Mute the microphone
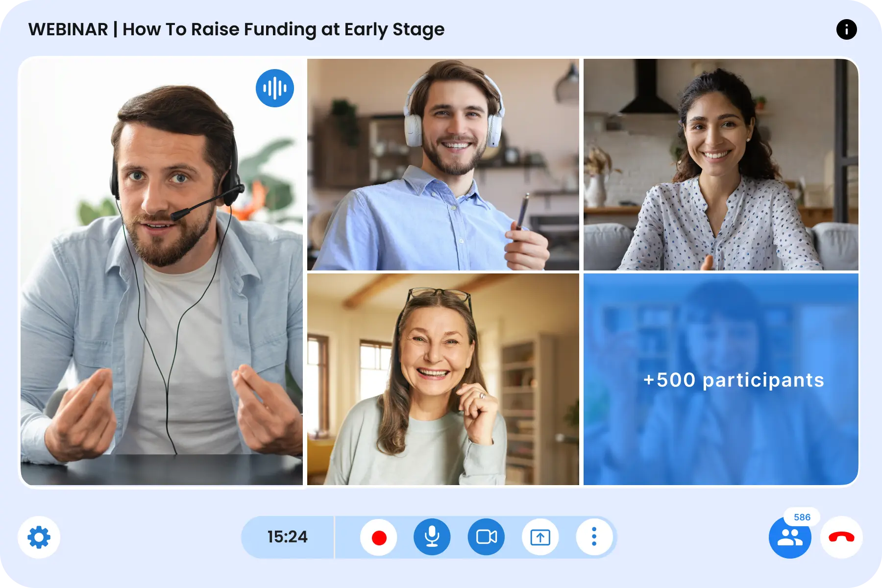The width and height of the screenshot is (882, 588). [x=432, y=537]
